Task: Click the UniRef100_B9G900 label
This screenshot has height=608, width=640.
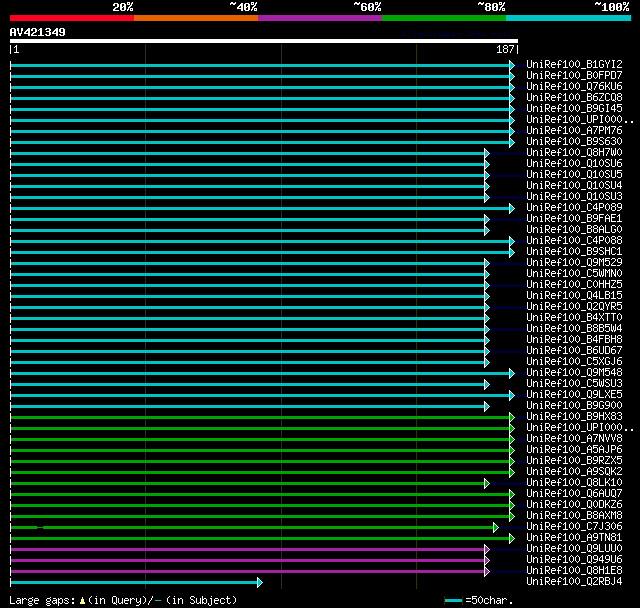Action: pos(574,406)
